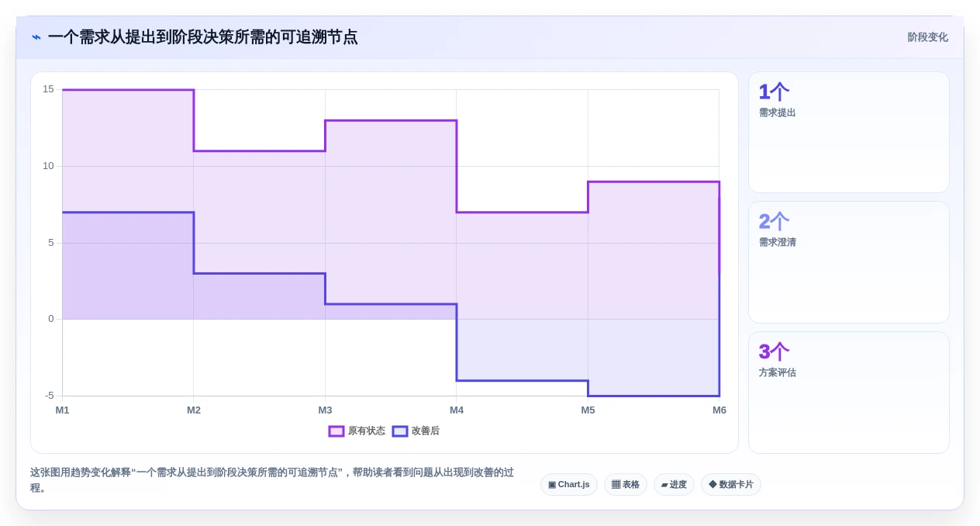
Task: Open the 需求提出 card
Action: point(849,133)
